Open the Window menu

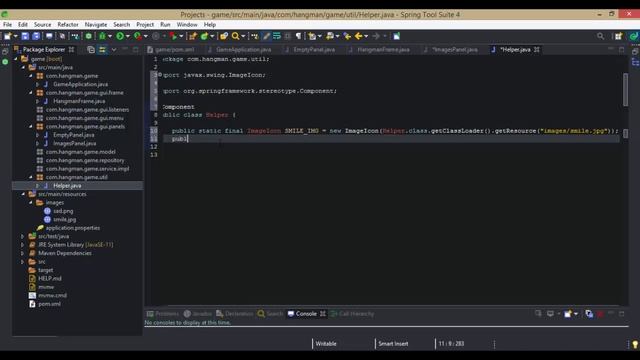pyautogui.click(x=187, y=24)
